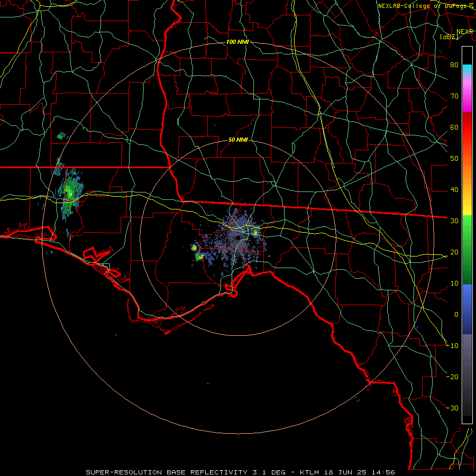The height and width of the screenshot is (476, 476).
Task: Click the 30 dBZ scale value
Action: coord(454,221)
